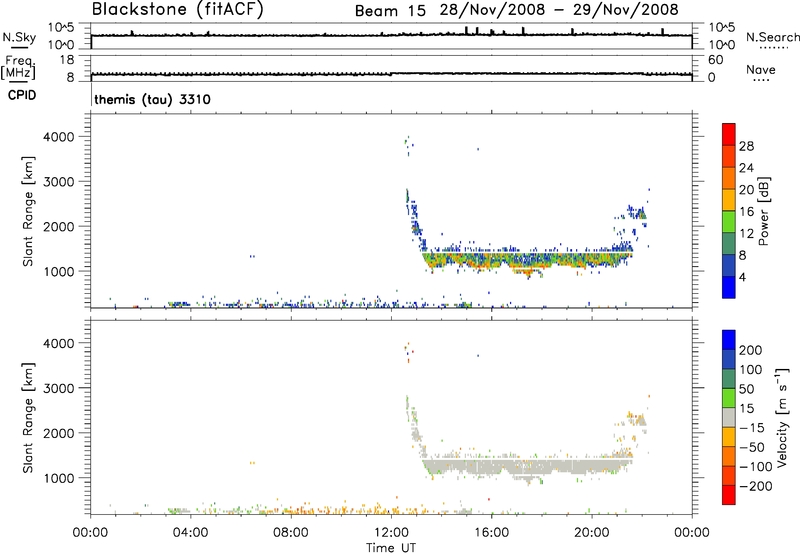Click the "12:00" time axis label
This screenshot has height=554, width=800.
[391, 533]
